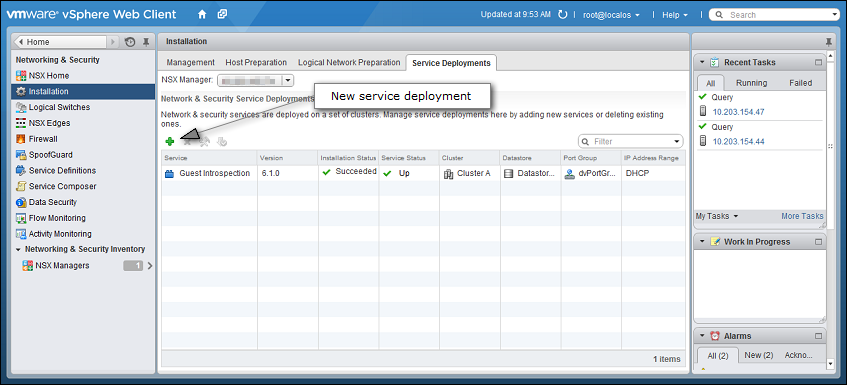
Task: Show Running tasks tab
Action: point(751,83)
